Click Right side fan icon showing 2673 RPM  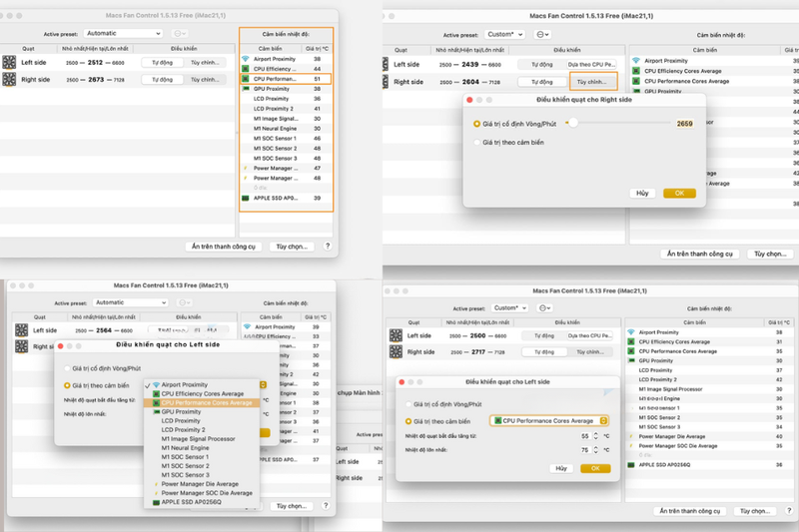point(9,80)
